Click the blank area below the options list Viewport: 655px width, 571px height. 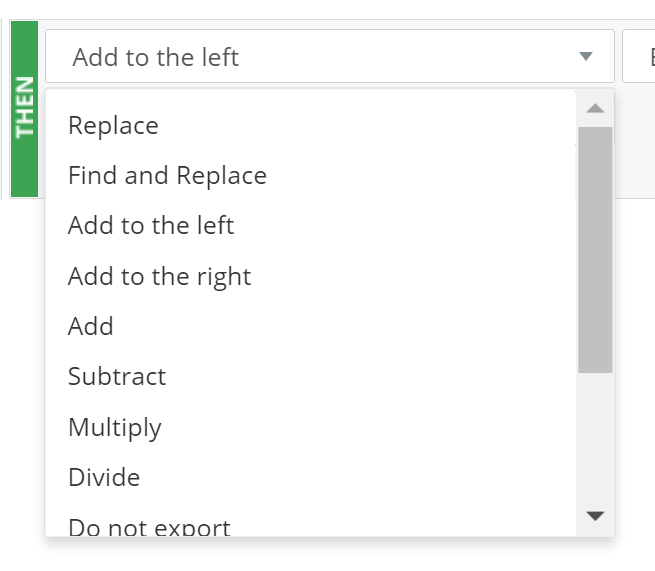[328, 555]
